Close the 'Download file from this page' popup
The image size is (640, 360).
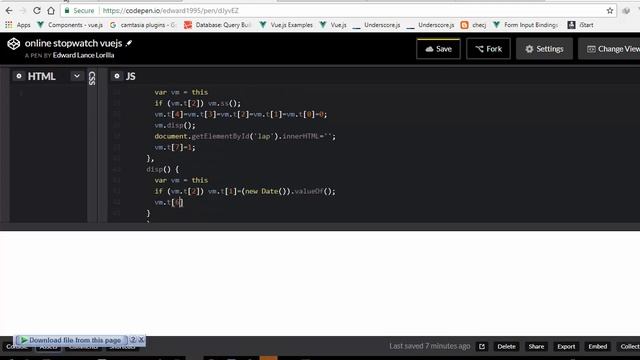coord(141,340)
